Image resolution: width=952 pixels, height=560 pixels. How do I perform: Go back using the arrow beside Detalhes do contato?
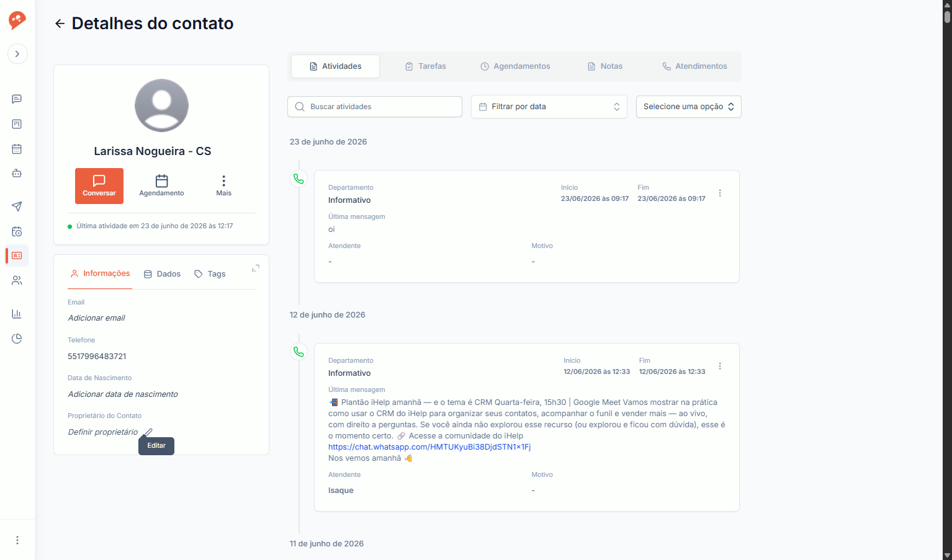tap(60, 24)
